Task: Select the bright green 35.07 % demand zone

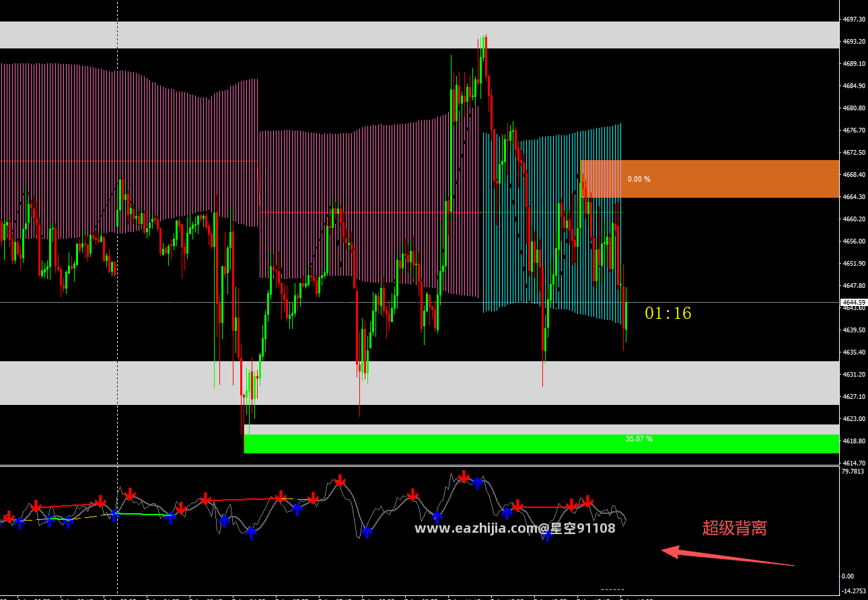Action: coord(541,444)
